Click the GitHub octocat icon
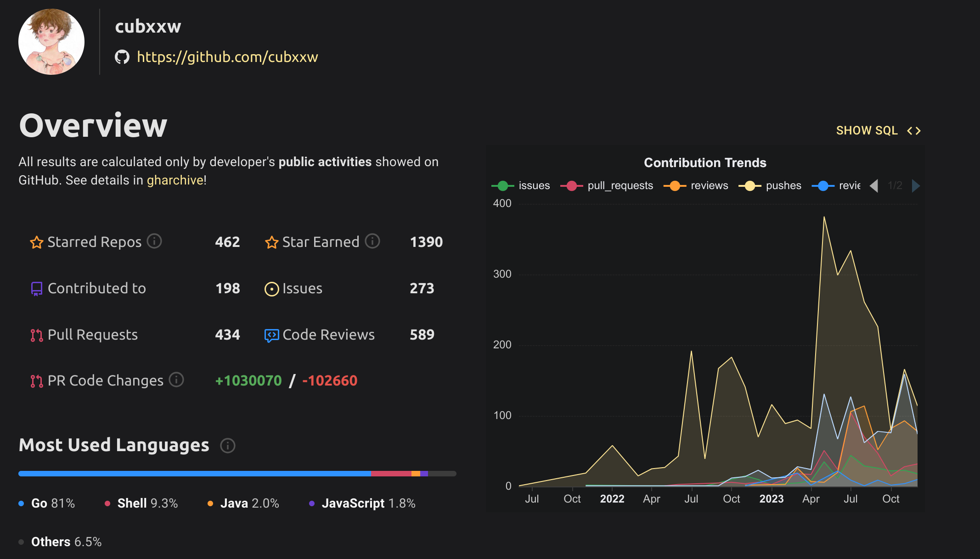The height and width of the screenshot is (559, 980). (x=122, y=57)
